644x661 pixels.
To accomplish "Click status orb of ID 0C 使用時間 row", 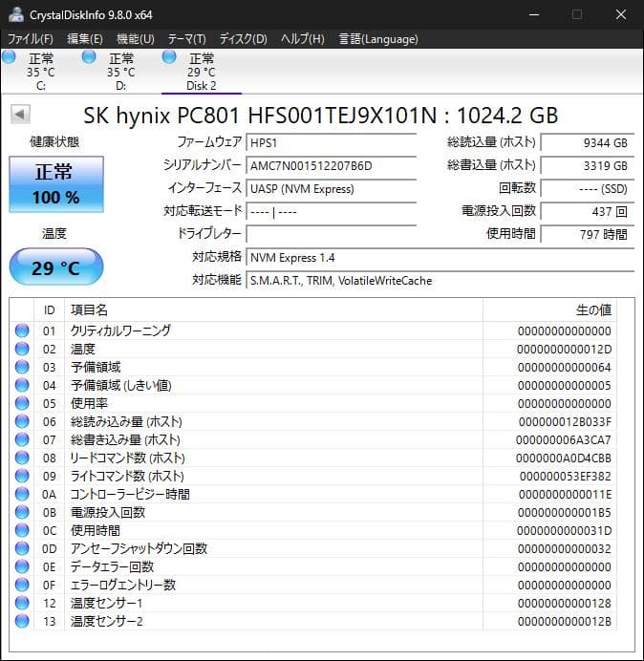I will (x=22, y=530).
